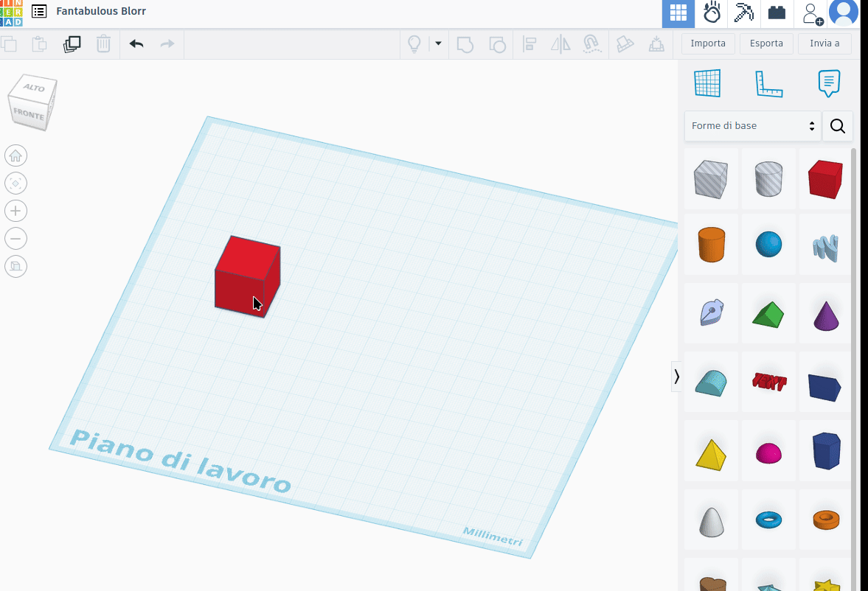
Task: Open the visibility options dropdown arrow
Action: pos(438,43)
